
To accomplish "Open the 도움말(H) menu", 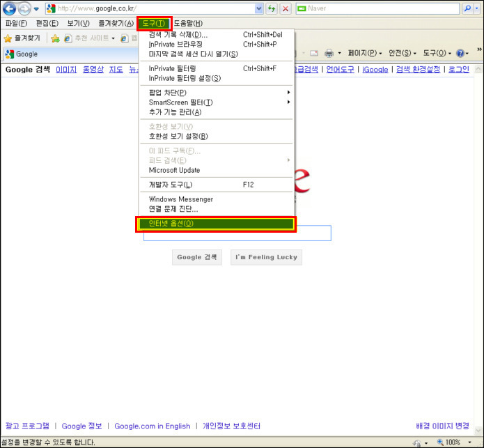I will pyautogui.click(x=188, y=24).
